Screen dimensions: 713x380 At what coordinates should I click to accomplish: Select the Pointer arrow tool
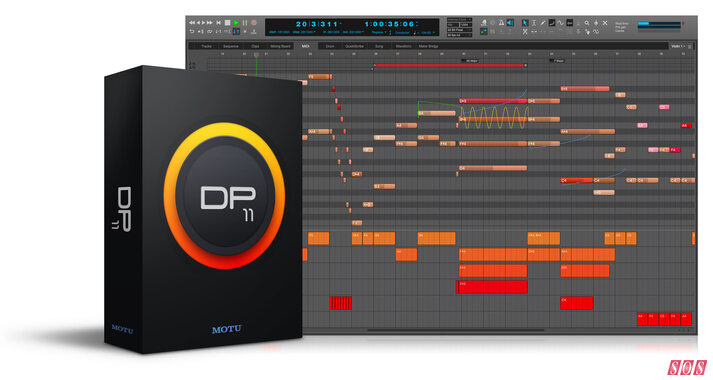(x=525, y=23)
